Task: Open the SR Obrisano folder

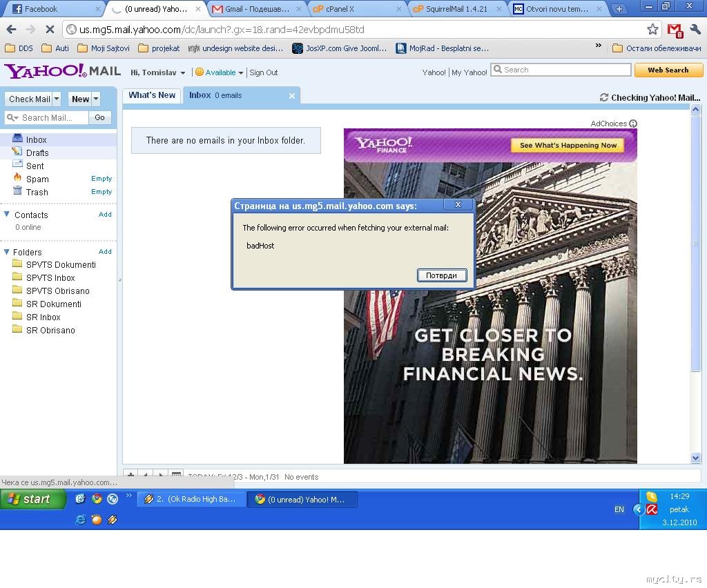Action: click(50, 331)
